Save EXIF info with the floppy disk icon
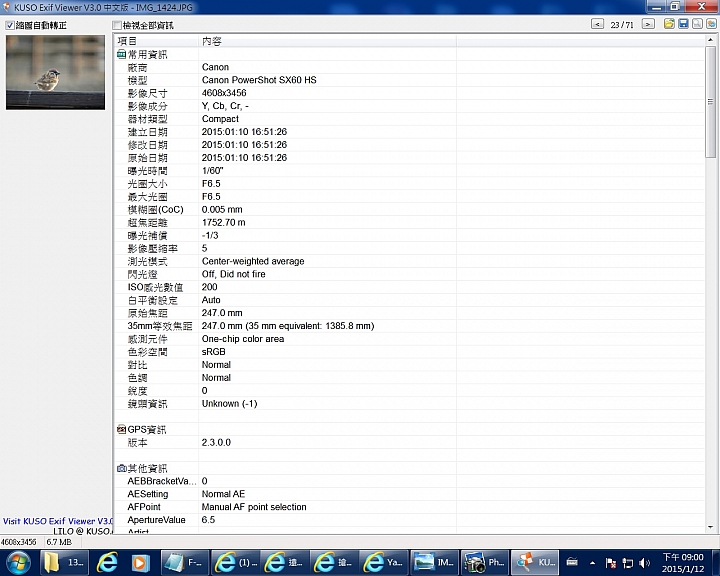720x576 pixels. click(x=683, y=24)
